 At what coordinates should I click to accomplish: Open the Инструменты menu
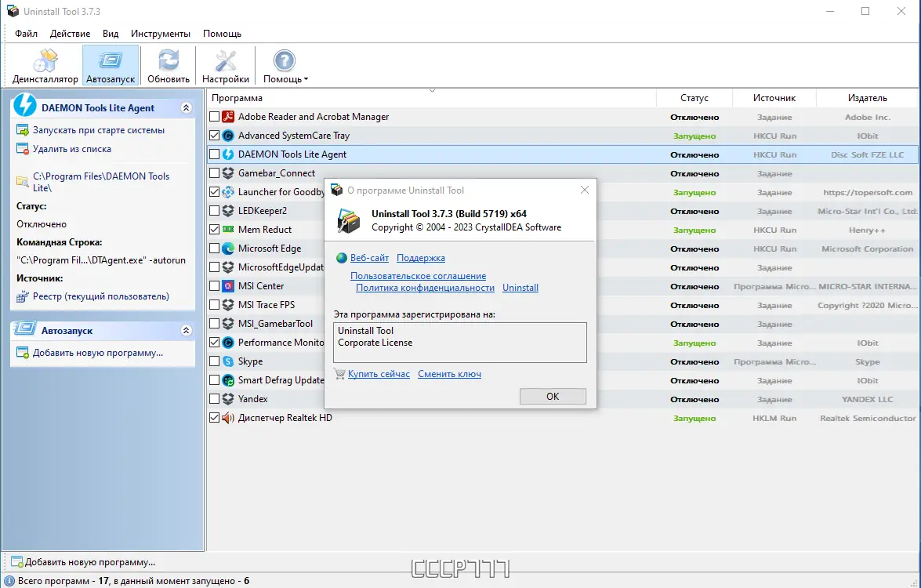[x=160, y=34]
